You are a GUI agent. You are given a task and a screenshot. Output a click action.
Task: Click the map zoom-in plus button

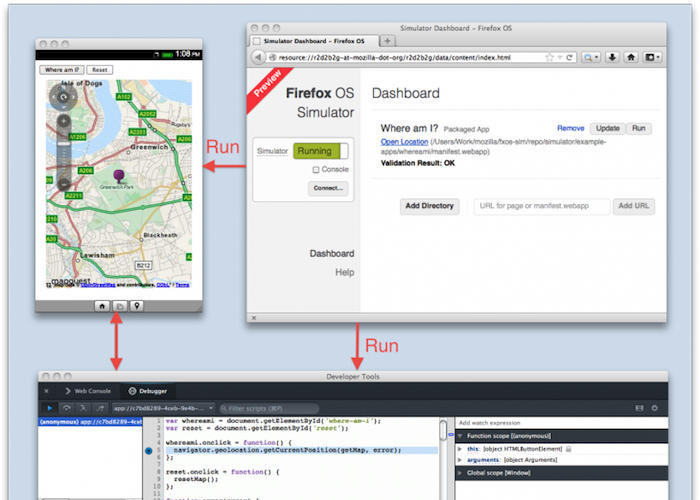(64, 122)
